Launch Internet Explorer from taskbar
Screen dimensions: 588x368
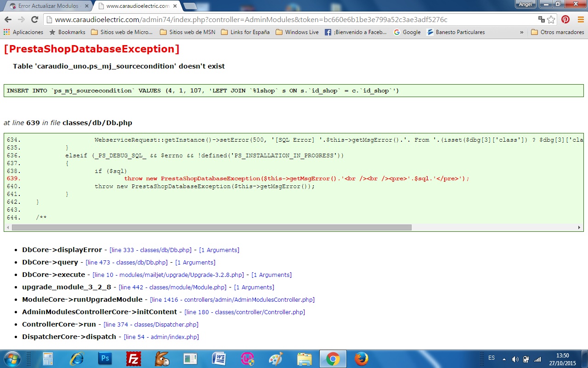tap(77, 358)
